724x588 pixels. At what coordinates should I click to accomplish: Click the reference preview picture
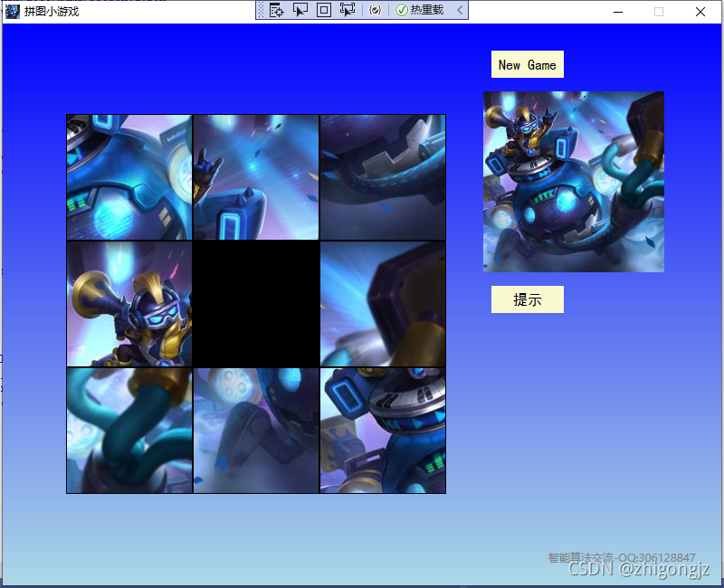pyautogui.click(x=574, y=182)
